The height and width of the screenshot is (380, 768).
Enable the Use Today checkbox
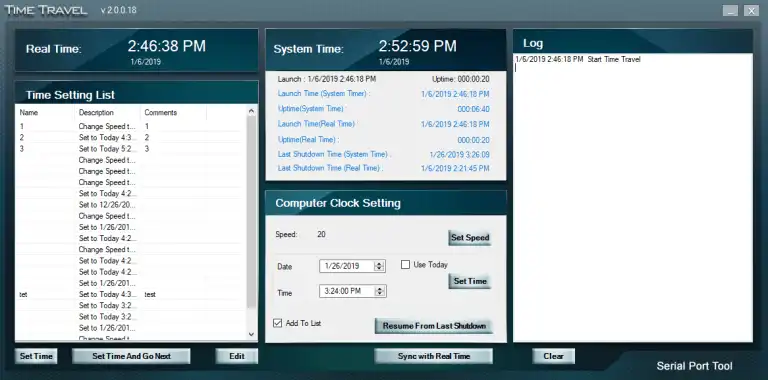[405, 265]
